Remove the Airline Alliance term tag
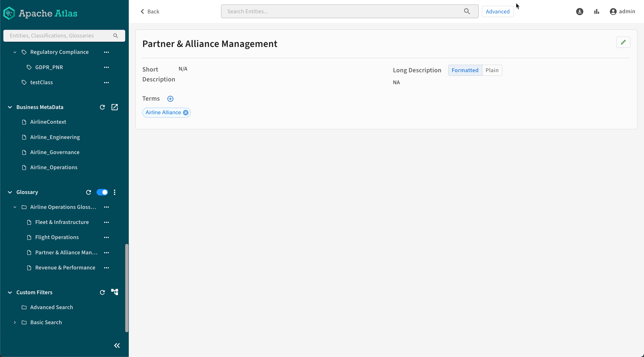644x357 pixels. click(185, 113)
